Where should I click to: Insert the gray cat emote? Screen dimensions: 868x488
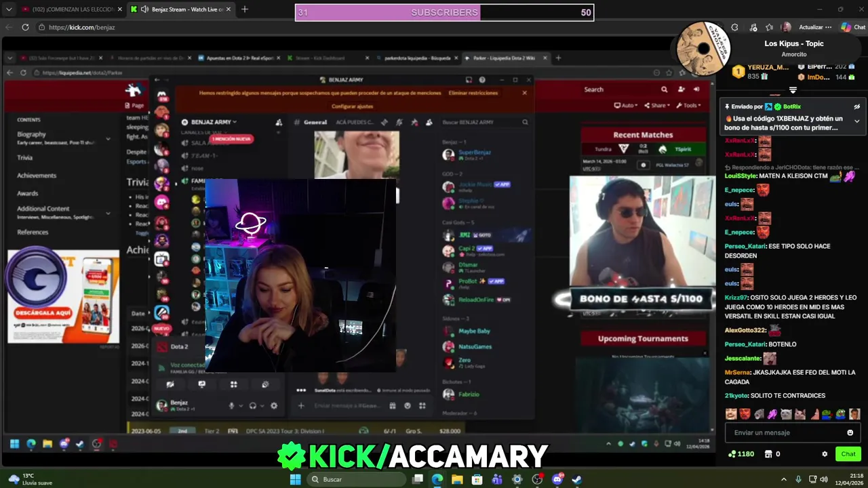tap(786, 414)
